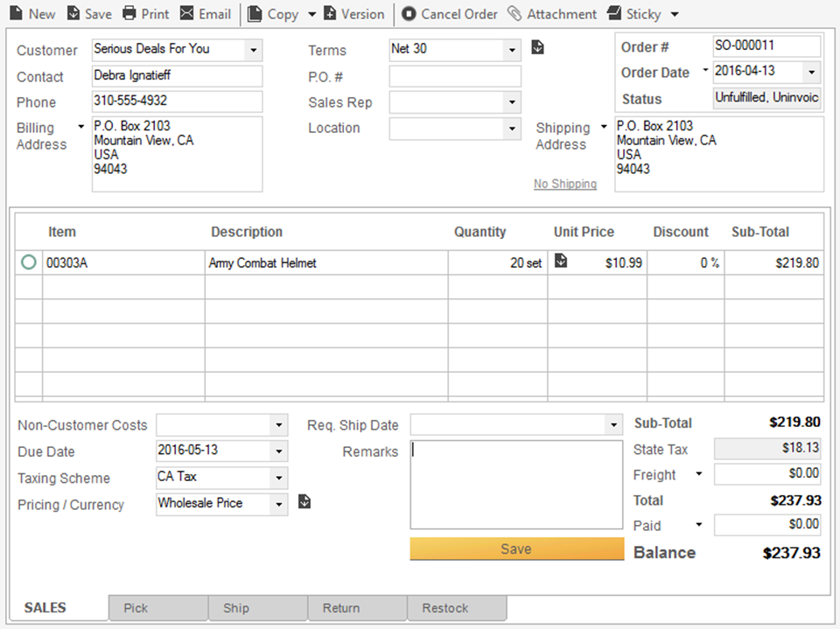Open the Copy dropdown arrow
840x629 pixels.
pos(311,15)
